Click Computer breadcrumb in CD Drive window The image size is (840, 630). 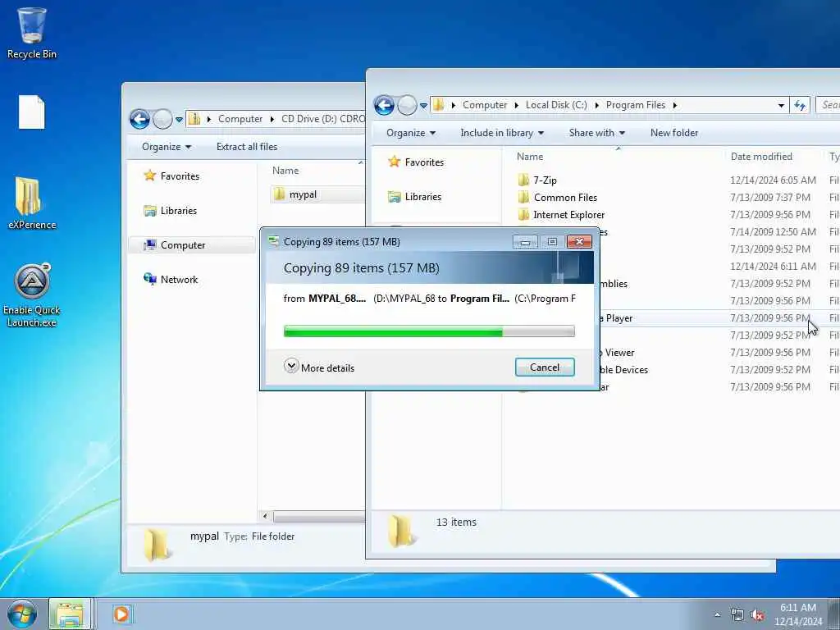click(x=240, y=119)
